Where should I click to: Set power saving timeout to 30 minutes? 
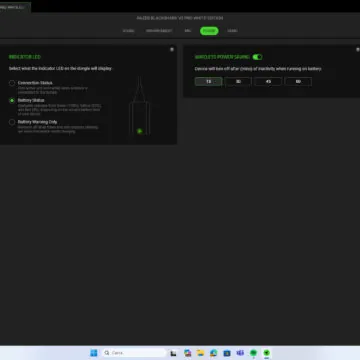(238, 82)
